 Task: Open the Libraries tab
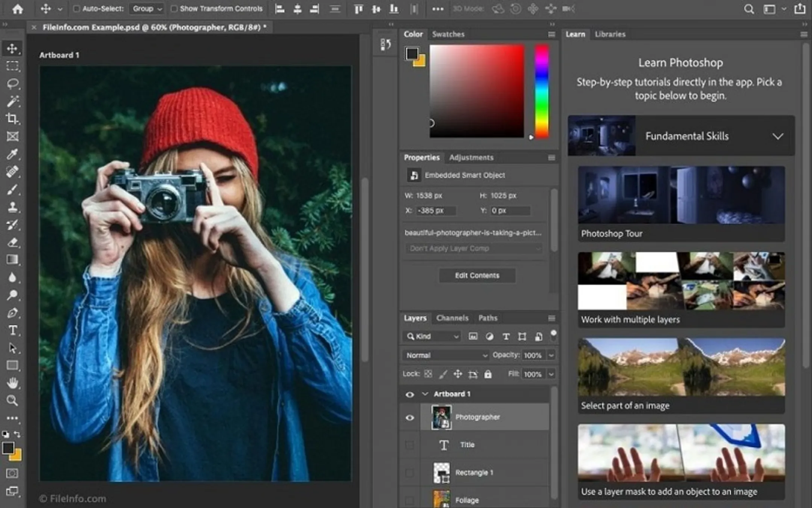(610, 34)
